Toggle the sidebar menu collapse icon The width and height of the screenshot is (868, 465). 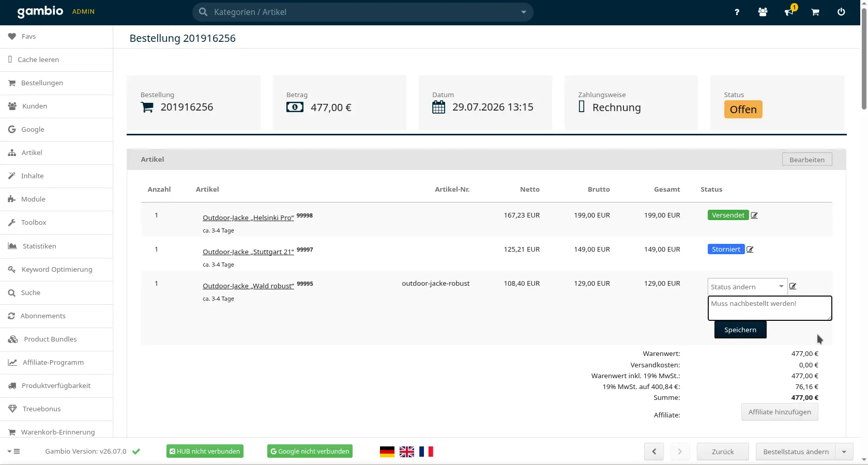tap(14, 452)
